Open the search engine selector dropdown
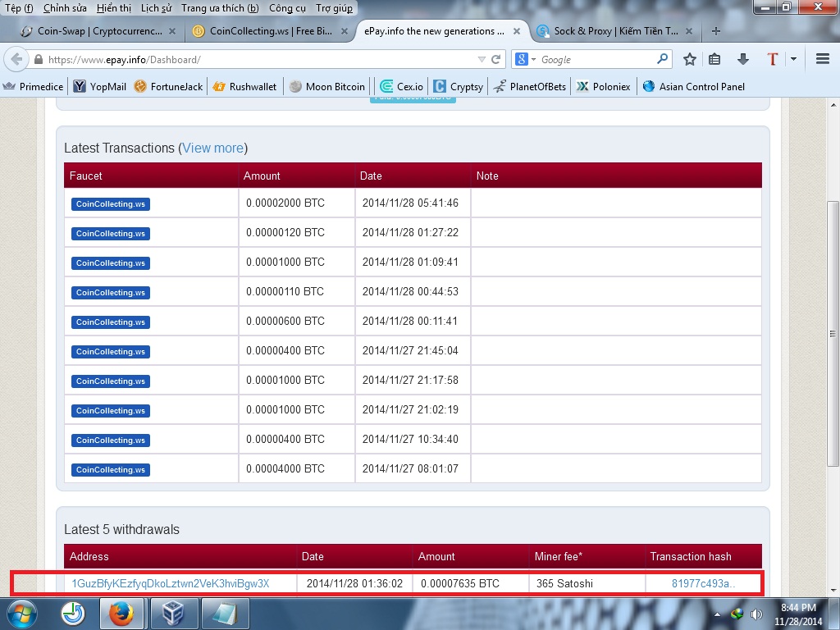 (x=526, y=59)
